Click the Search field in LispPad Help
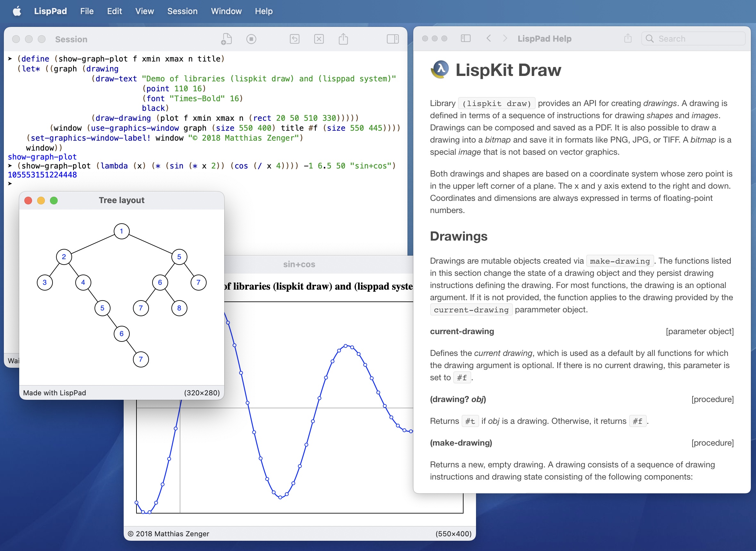 click(x=693, y=39)
